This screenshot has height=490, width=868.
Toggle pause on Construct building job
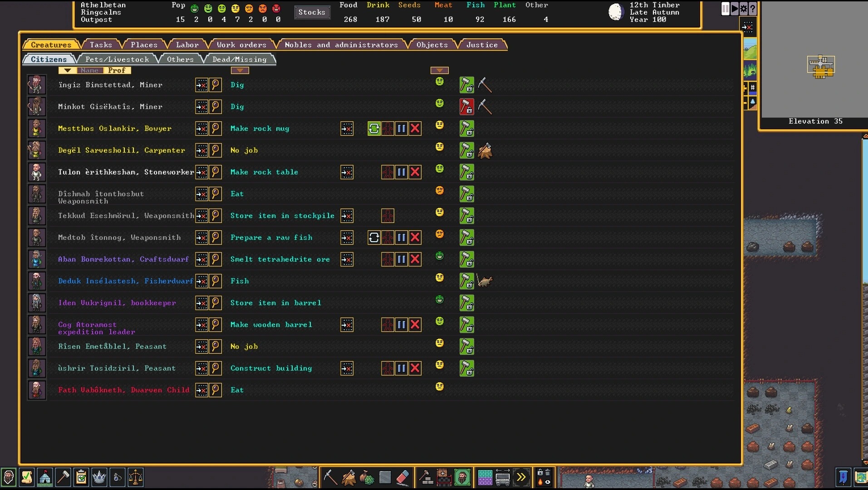click(401, 368)
